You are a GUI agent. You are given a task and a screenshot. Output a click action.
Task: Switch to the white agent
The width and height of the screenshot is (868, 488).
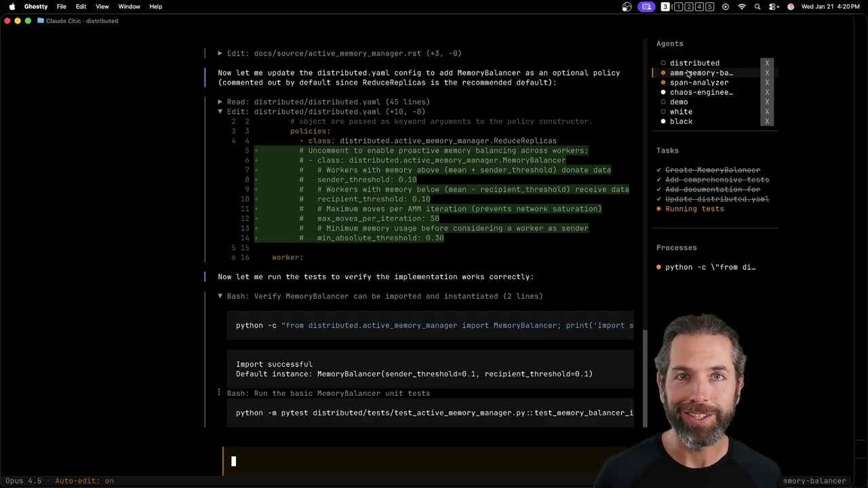pyautogui.click(x=681, y=112)
